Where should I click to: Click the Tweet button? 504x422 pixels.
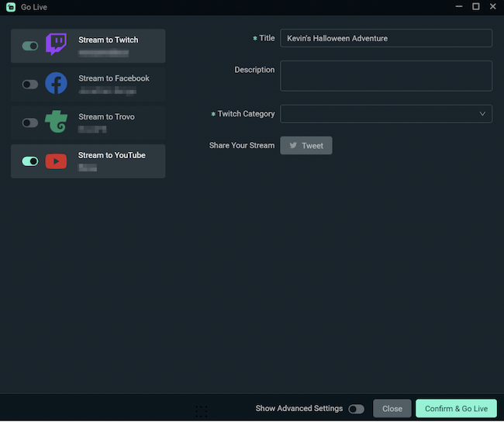coord(306,145)
